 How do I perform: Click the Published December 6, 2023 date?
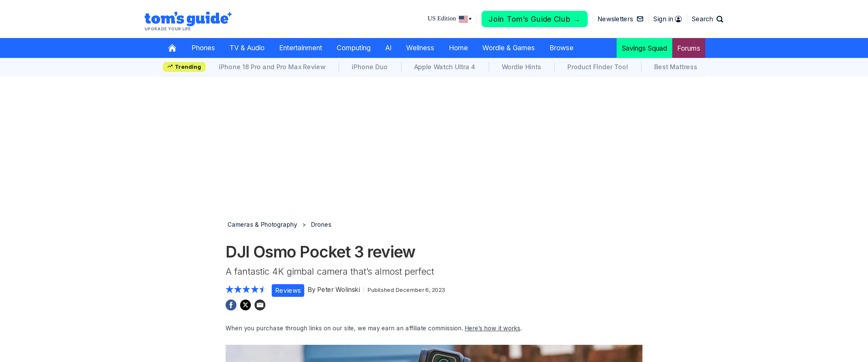pyautogui.click(x=406, y=290)
